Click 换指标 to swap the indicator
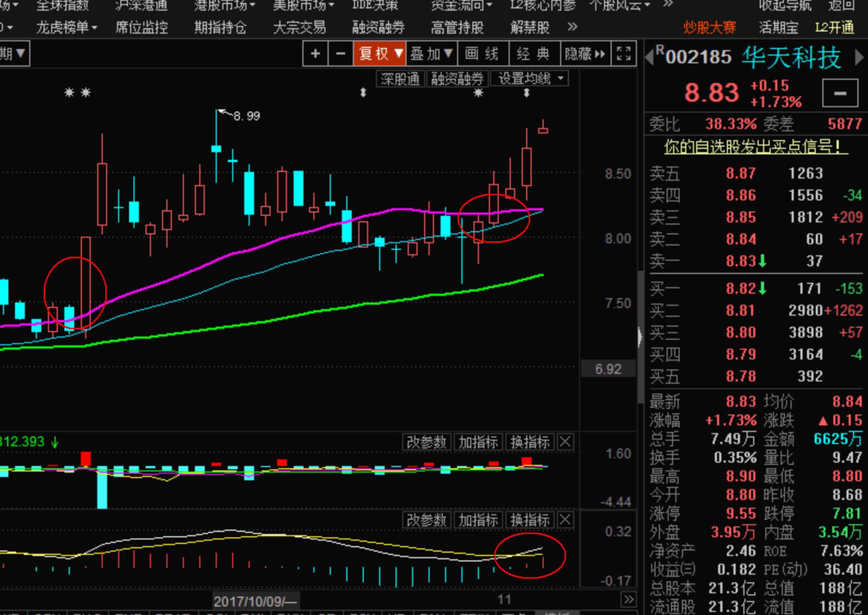The image size is (868, 615). 530,442
